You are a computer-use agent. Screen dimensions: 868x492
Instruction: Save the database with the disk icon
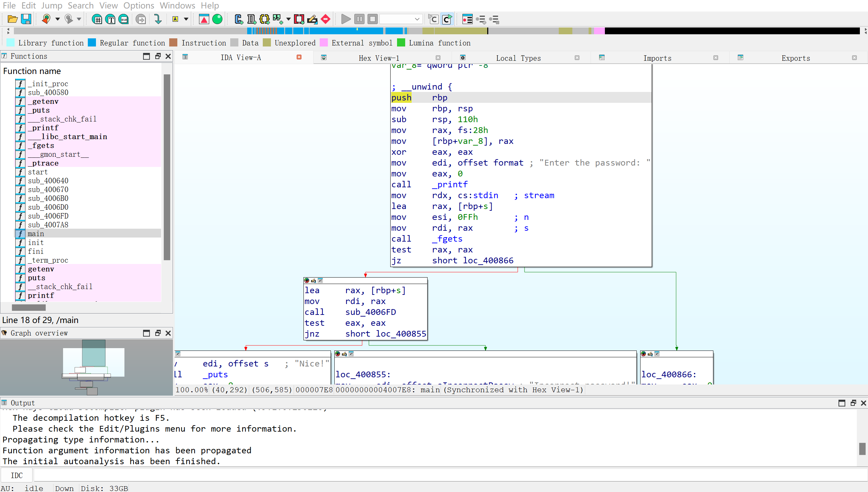point(26,19)
